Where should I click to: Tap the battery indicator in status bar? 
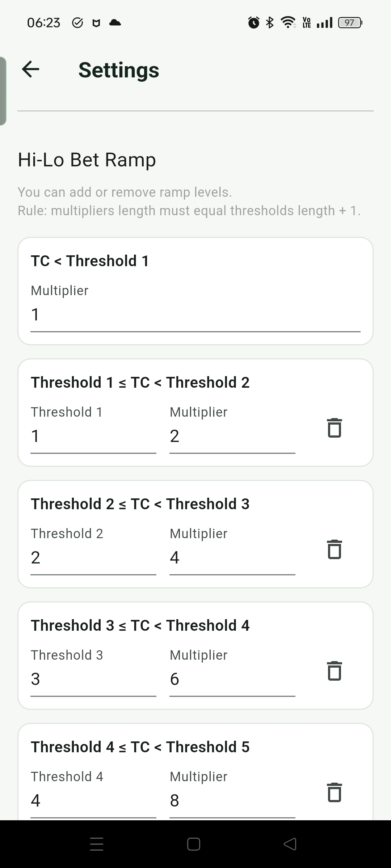click(350, 23)
